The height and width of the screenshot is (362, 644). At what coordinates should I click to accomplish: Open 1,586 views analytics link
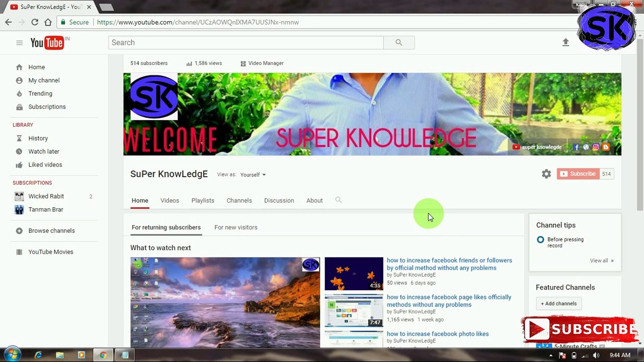(x=204, y=63)
